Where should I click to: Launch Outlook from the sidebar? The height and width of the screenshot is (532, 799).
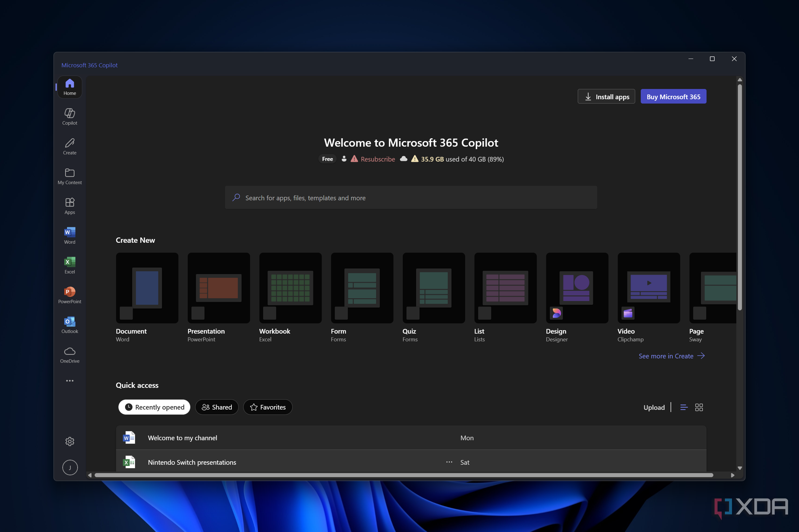click(x=70, y=325)
